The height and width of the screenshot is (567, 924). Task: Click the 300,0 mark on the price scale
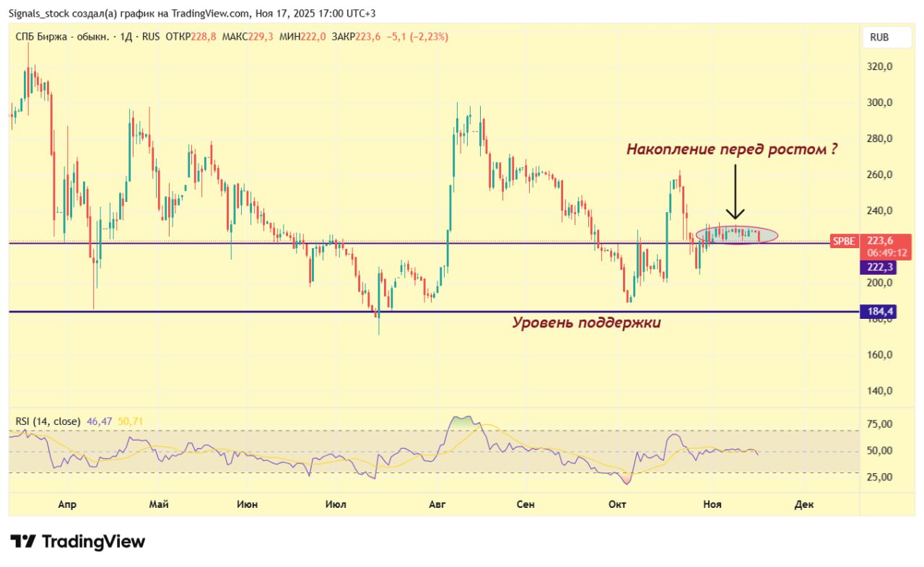(881, 102)
